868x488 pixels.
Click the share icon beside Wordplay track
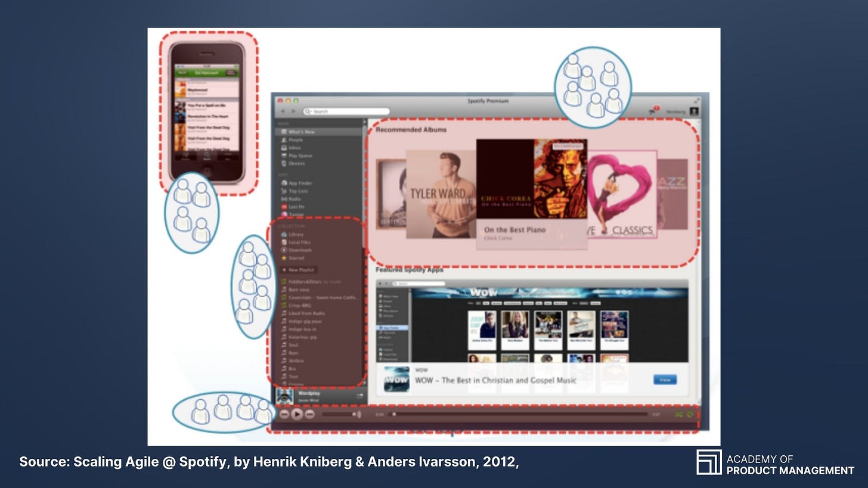(x=359, y=396)
